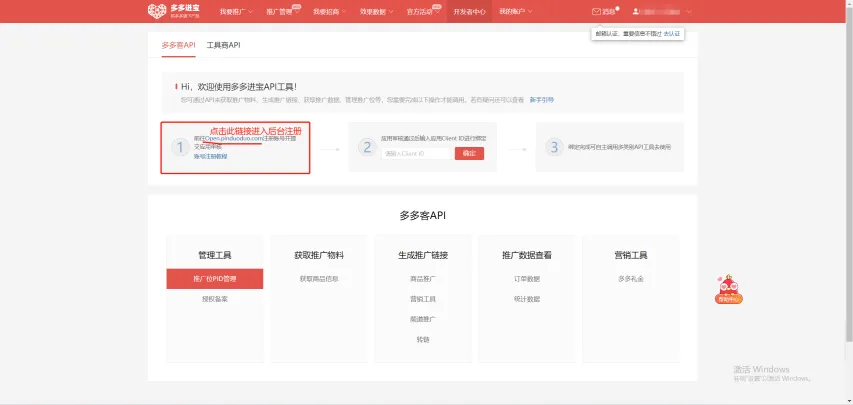Click the red 确定 button
This screenshot has width=853, height=405.
point(469,154)
